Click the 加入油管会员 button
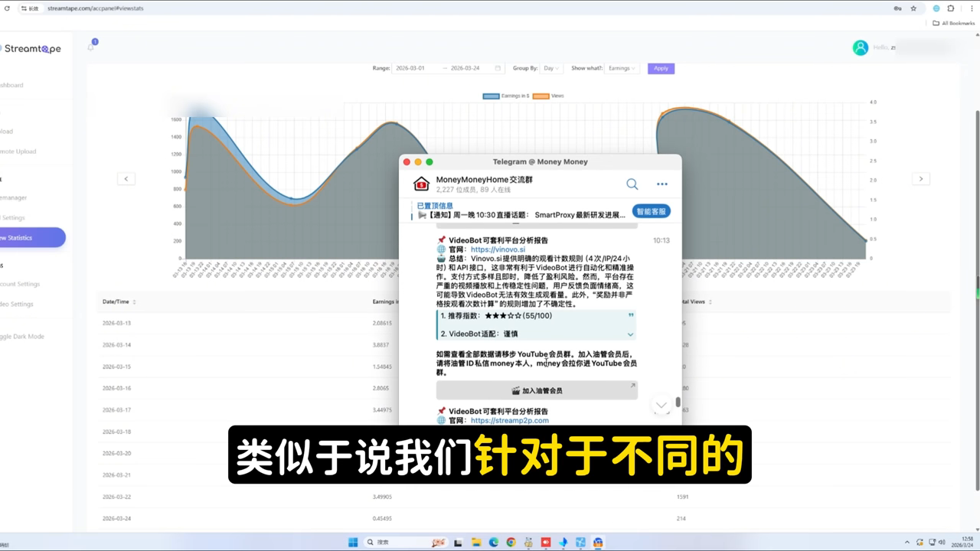 pos(537,390)
